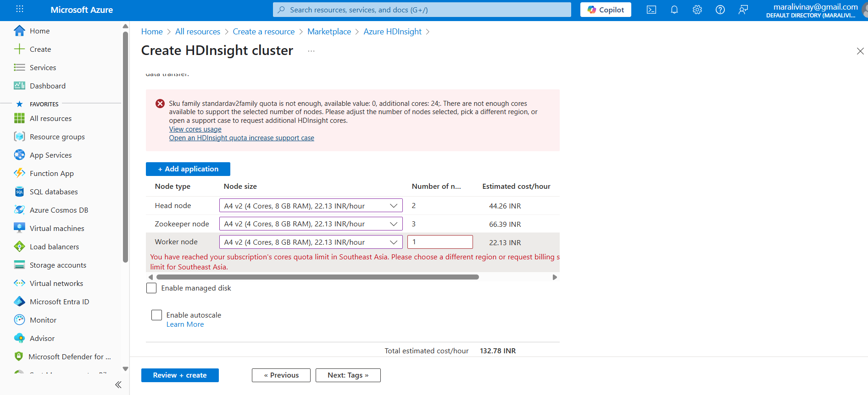Open the SQL databases icon

[x=19, y=192]
